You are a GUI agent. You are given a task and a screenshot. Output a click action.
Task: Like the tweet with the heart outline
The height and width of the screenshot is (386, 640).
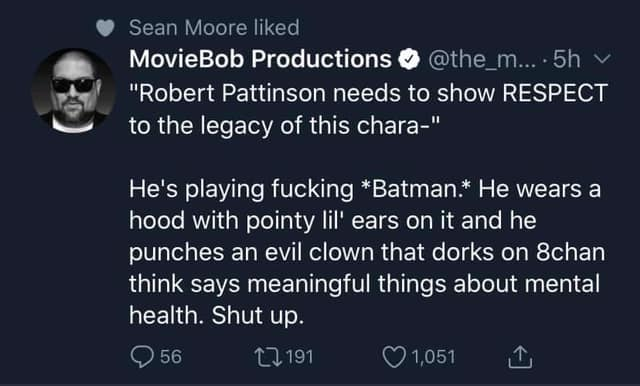394,357
